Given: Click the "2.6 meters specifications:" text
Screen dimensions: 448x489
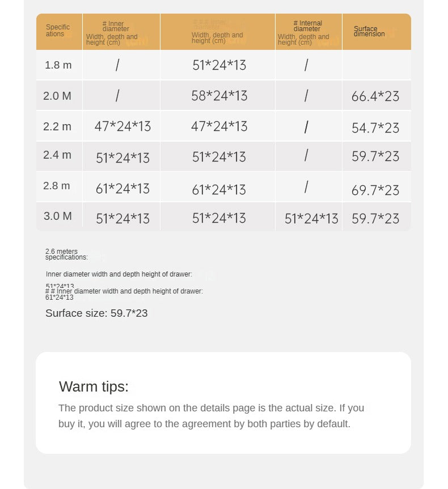Looking at the screenshot, I should (66, 254).
